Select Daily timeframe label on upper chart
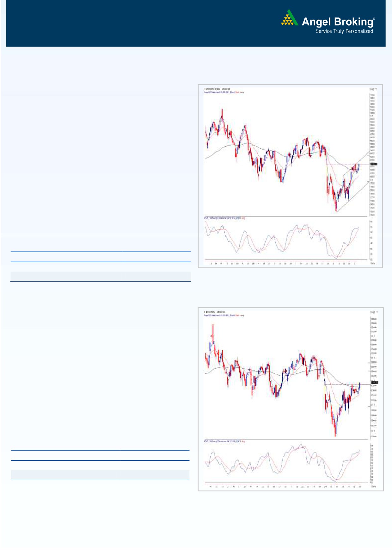The width and height of the screenshot is (392, 555). (x=373, y=263)
